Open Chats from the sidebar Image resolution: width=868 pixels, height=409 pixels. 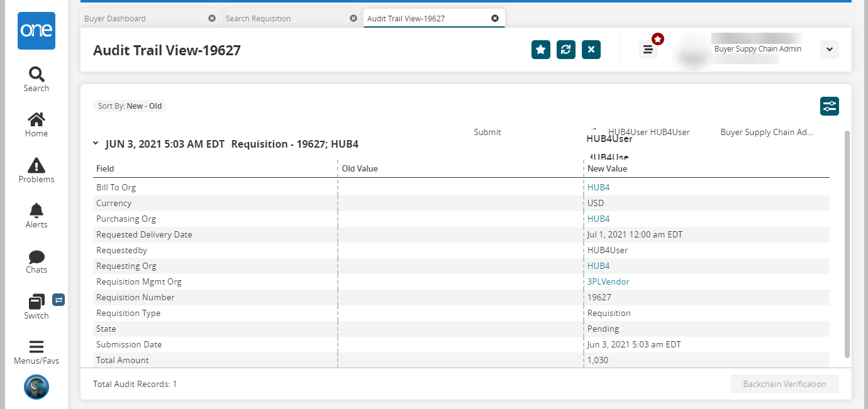pyautogui.click(x=36, y=261)
